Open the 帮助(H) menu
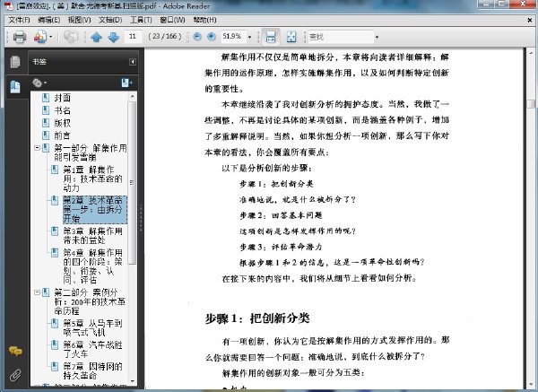This screenshot has height=392, width=538. [204, 20]
